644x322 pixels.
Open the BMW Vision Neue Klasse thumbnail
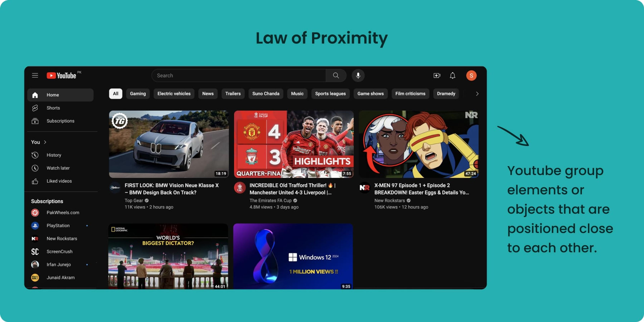[x=169, y=144]
